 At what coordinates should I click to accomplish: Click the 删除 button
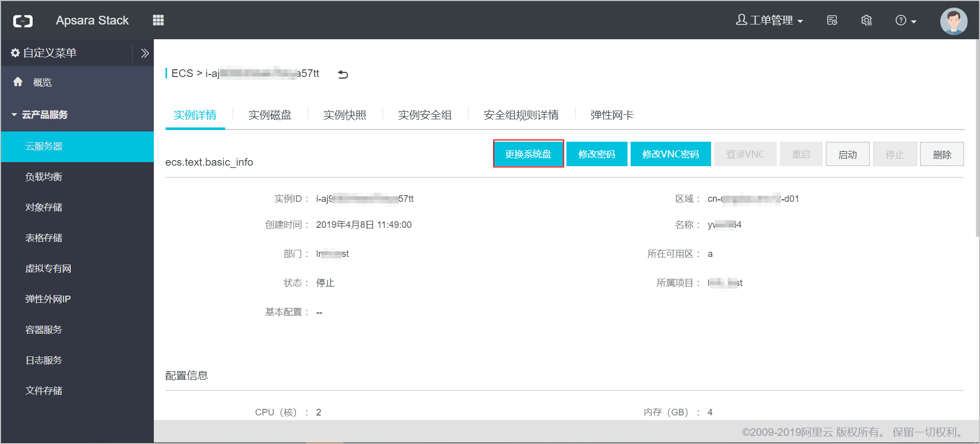coord(942,154)
